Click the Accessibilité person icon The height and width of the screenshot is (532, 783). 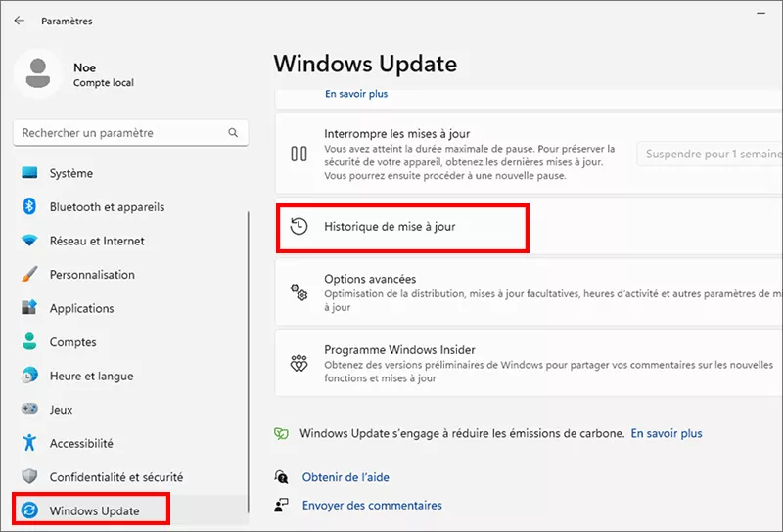click(x=29, y=443)
